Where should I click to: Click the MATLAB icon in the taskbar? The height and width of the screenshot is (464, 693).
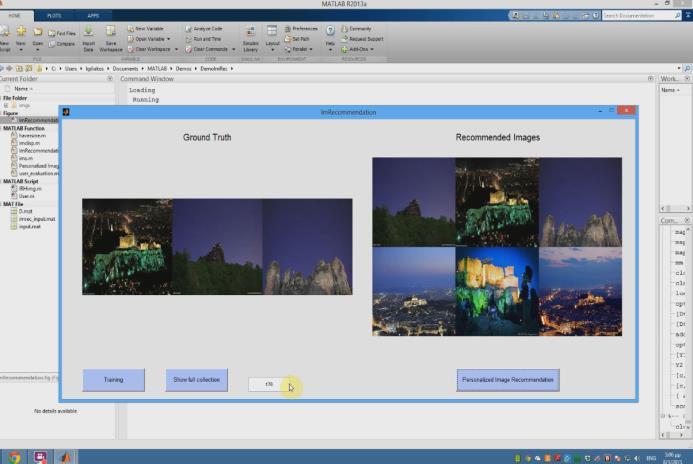point(66,457)
